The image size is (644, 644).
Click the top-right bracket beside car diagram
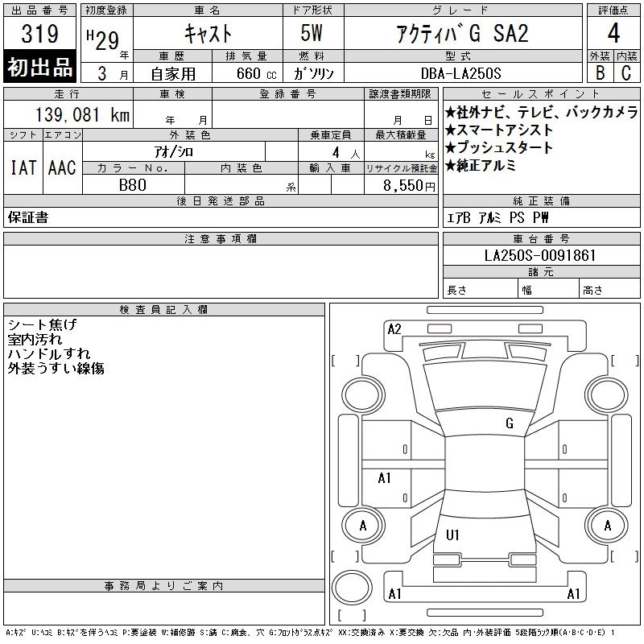[x=625, y=361]
